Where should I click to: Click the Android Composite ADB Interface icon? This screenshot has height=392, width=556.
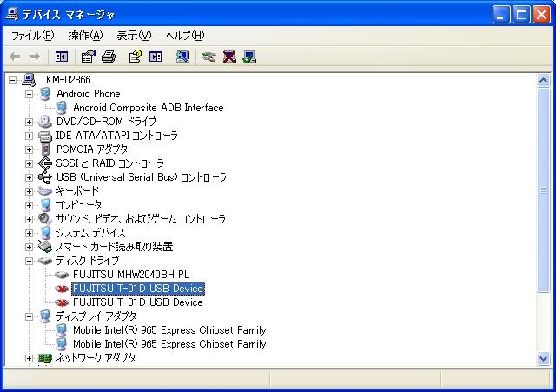62,108
